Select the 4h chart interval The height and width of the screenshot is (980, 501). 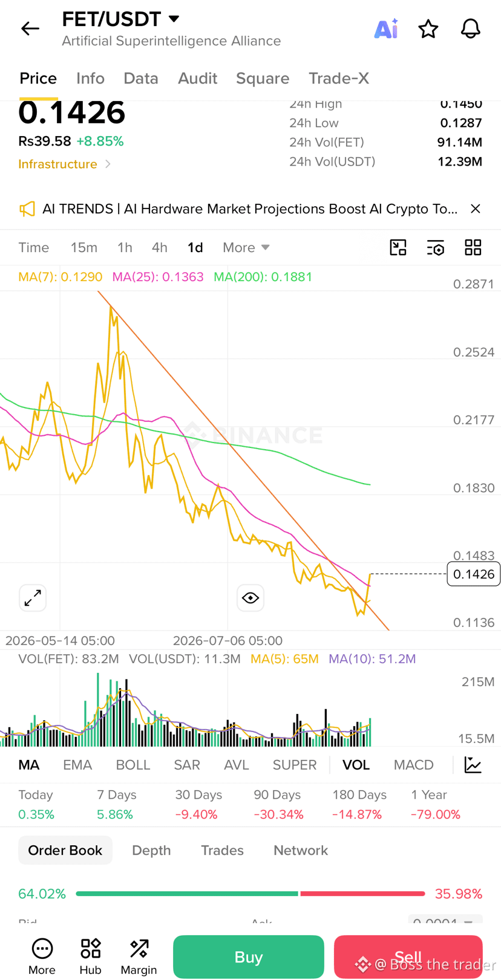(160, 248)
